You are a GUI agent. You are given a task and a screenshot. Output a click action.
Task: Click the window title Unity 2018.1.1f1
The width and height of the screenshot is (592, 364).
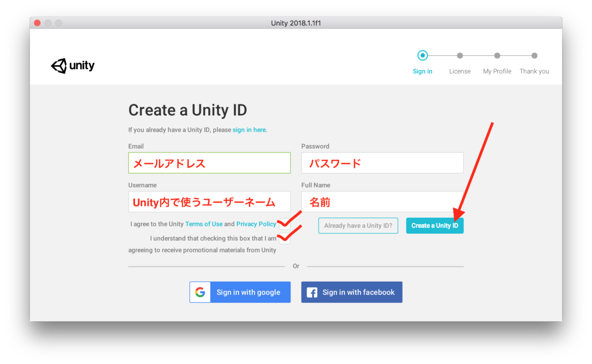296,23
